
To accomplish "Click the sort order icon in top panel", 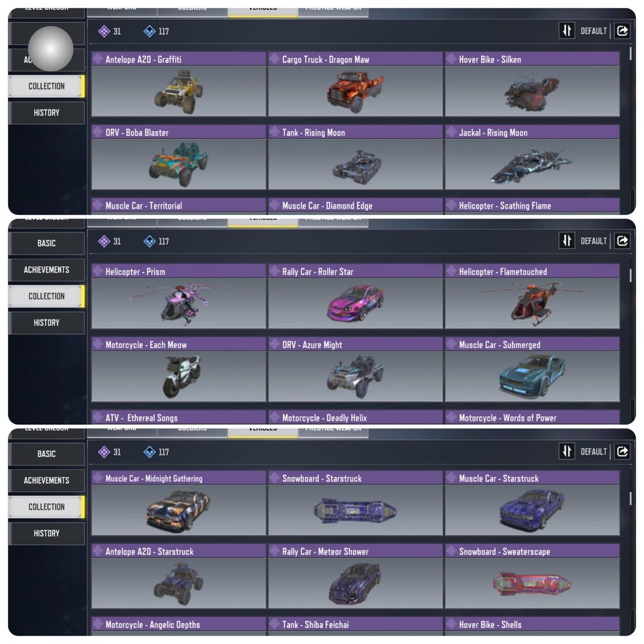I will (567, 31).
